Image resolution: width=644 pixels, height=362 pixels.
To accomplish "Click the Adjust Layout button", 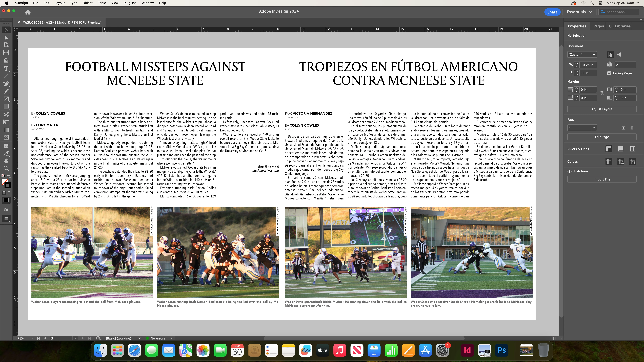I will 601,109.
